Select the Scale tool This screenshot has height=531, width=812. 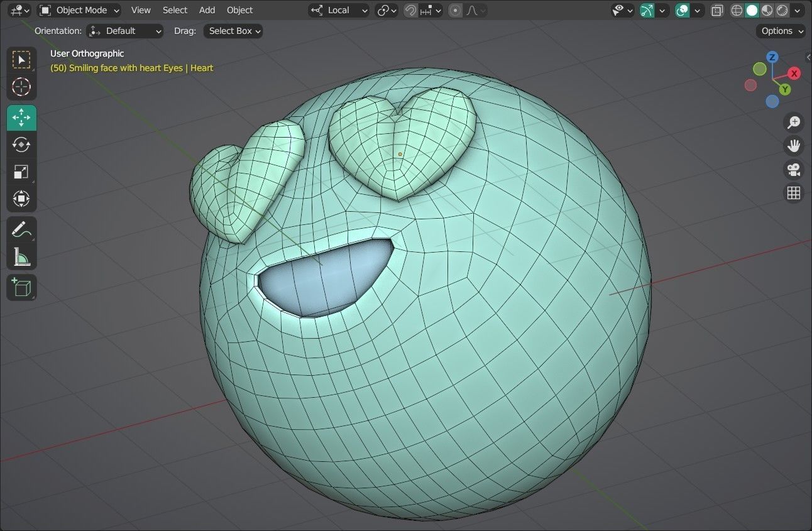point(21,172)
